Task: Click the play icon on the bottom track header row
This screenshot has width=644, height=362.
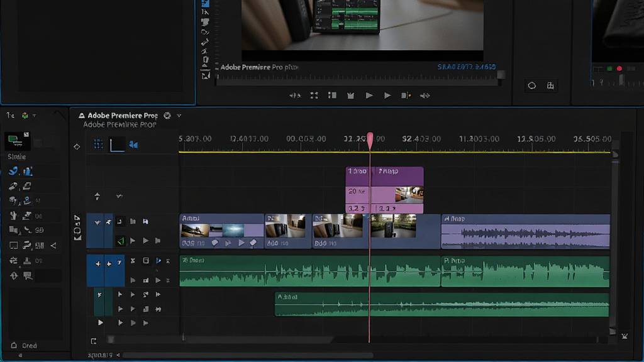Action: (x=100, y=322)
